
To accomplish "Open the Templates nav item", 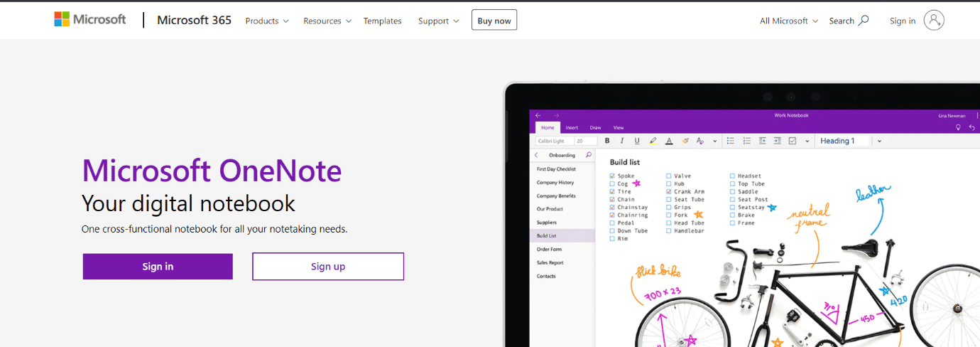I will [x=383, y=21].
